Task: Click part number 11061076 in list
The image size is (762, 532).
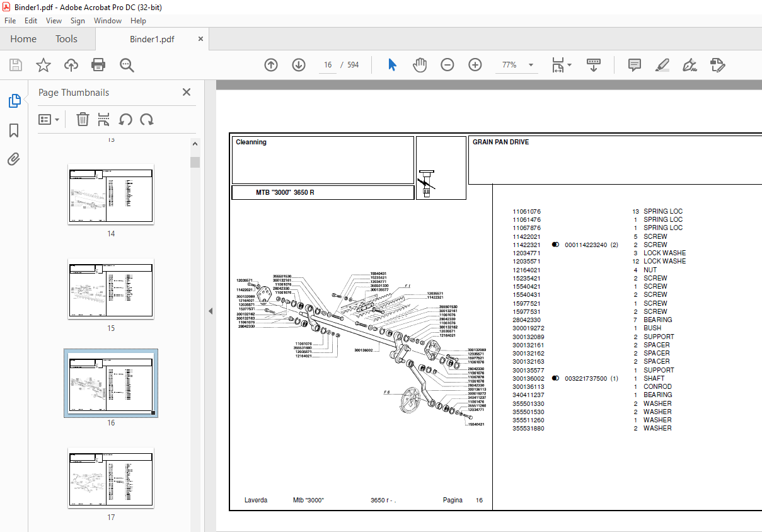Action: click(x=526, y=212)
